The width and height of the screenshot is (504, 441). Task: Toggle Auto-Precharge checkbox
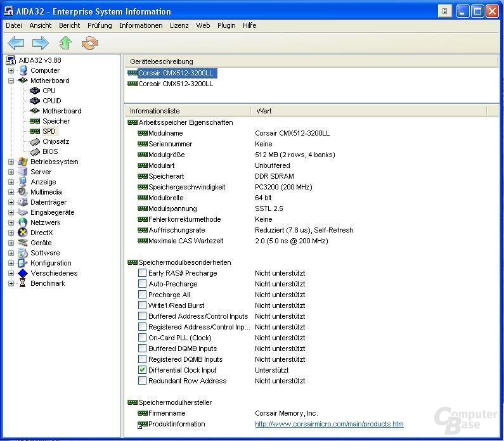142,284
